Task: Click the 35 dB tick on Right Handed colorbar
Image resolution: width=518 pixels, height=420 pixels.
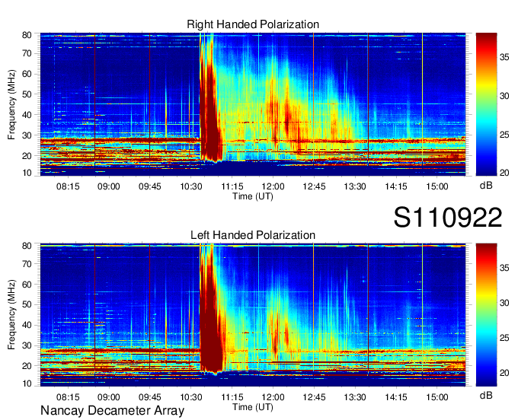Action: pos(504,57)
